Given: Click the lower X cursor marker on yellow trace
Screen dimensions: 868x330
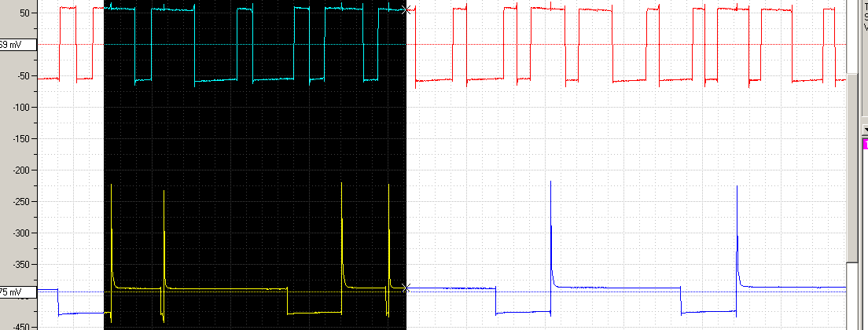Looking at the screenshot, I should click(407, 288).
